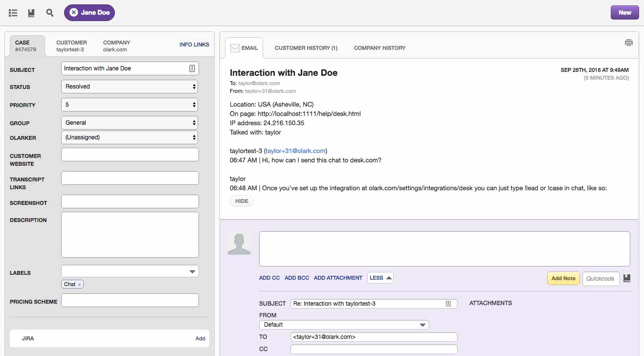Click the search magnifier icon
Viewport: 644px width, 356px height.
pos(50,13)
